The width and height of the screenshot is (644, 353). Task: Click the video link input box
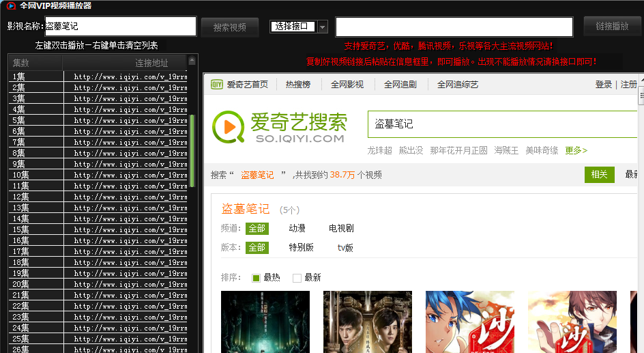(454, 27)
